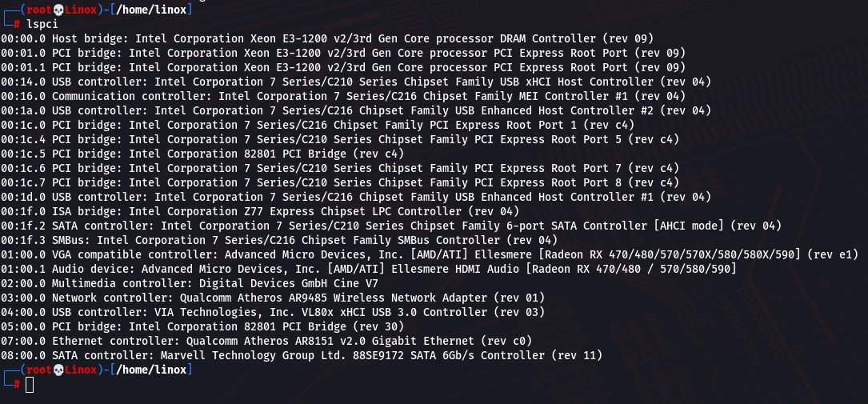The image size is (868, 404).
Task: Click the skull icon in bottom prompt
Action: point(58,370)
